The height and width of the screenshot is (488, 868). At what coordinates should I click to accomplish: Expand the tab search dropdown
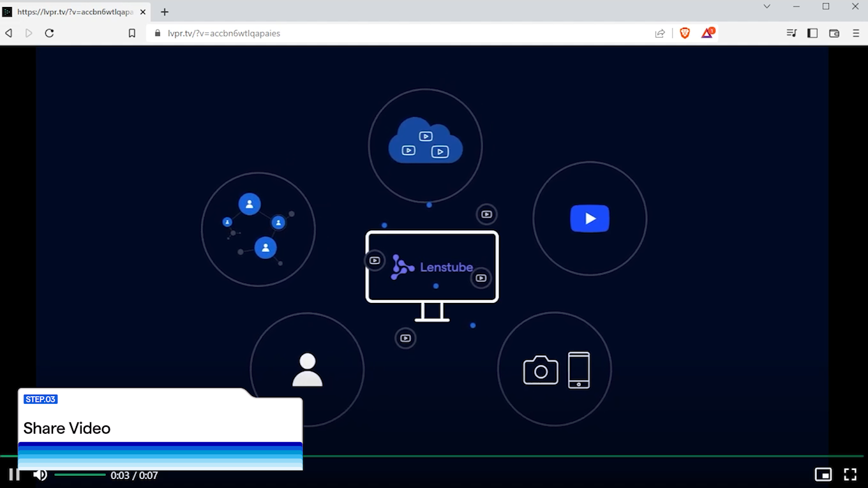767,6
